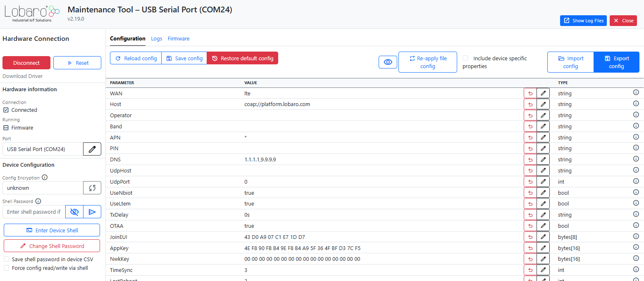Enable Include device specific properties
644x281 pixels.
coord(465,58)
